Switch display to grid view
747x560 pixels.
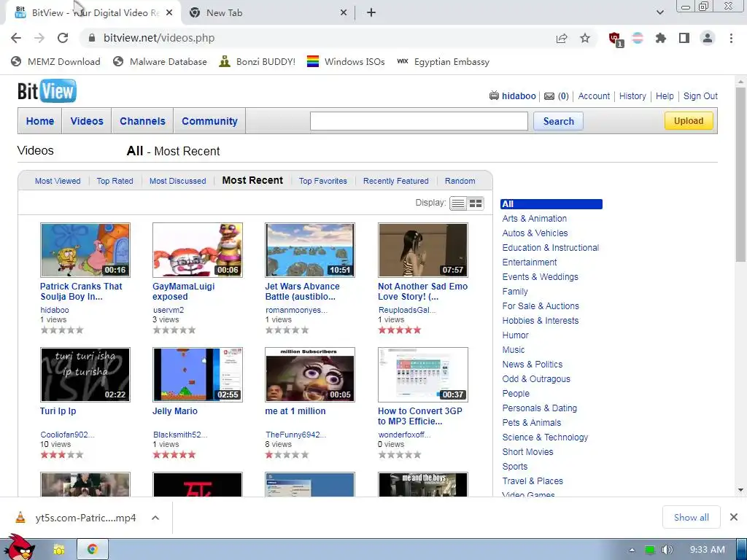pos(476,203)
